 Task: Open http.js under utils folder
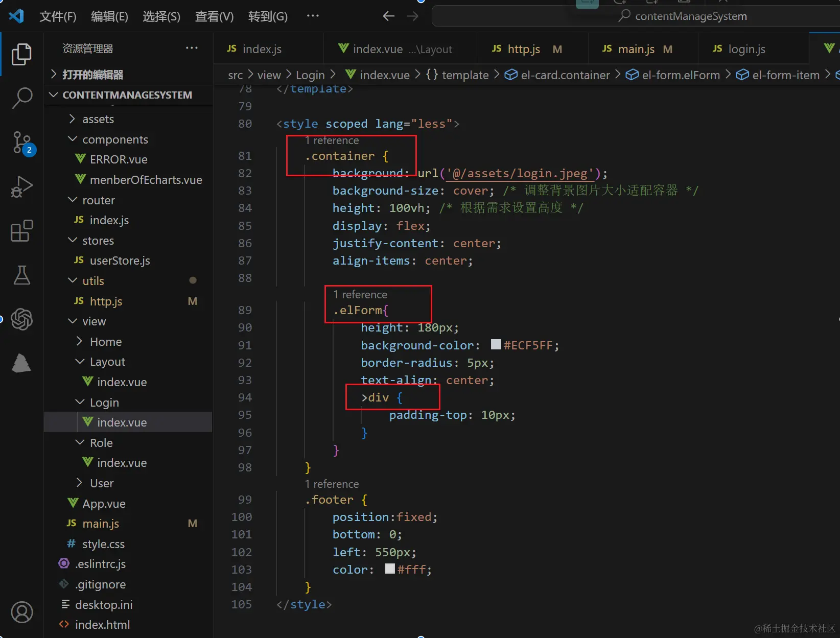(x=128, y=301)
